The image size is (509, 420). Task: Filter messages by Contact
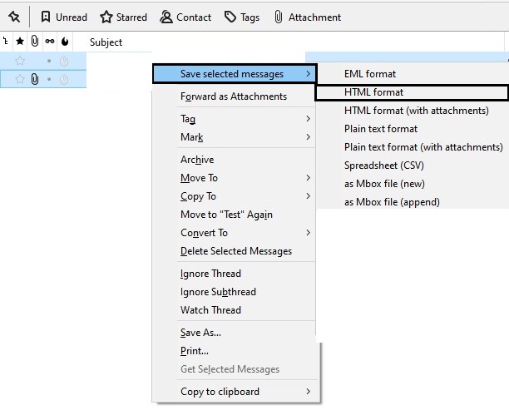click(185, 17)
